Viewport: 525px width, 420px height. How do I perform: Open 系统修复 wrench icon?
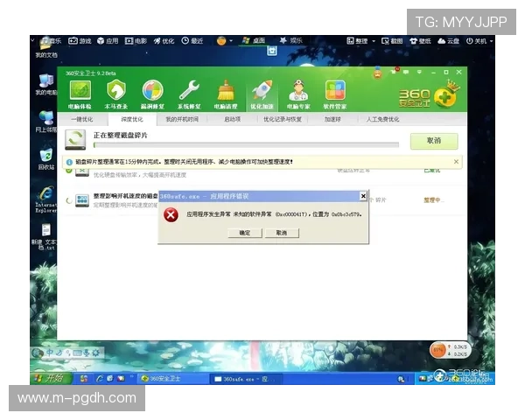pyautogui.click(x=189, y=94)
